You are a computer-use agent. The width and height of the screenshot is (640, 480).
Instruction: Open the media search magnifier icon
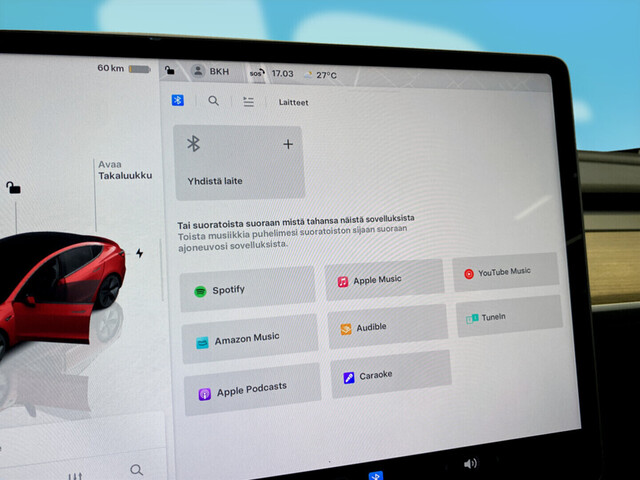coord(213,101)
